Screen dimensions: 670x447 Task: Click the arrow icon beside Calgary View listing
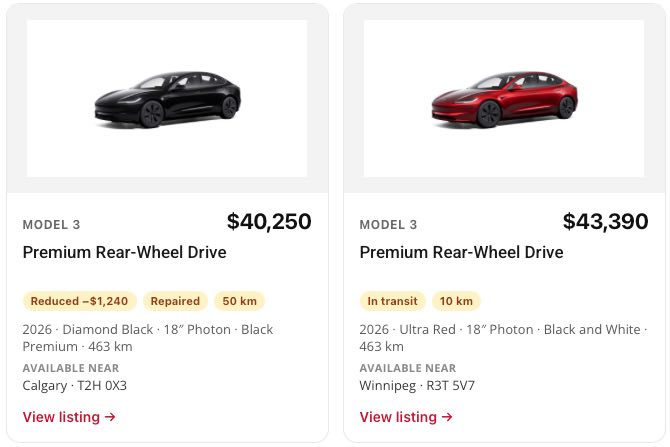[x=110, y=417]
